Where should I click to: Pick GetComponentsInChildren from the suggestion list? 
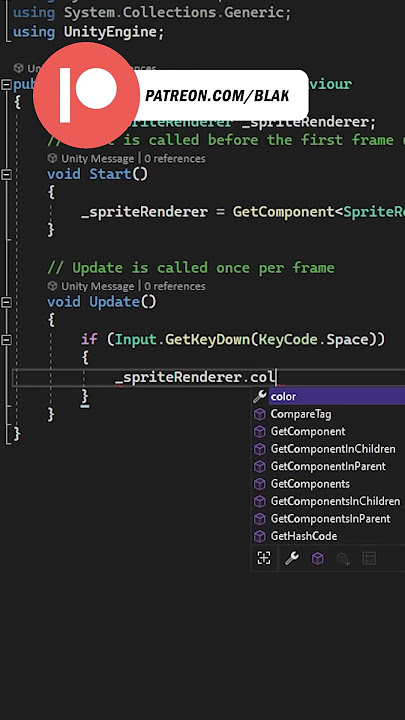(335, 501)
